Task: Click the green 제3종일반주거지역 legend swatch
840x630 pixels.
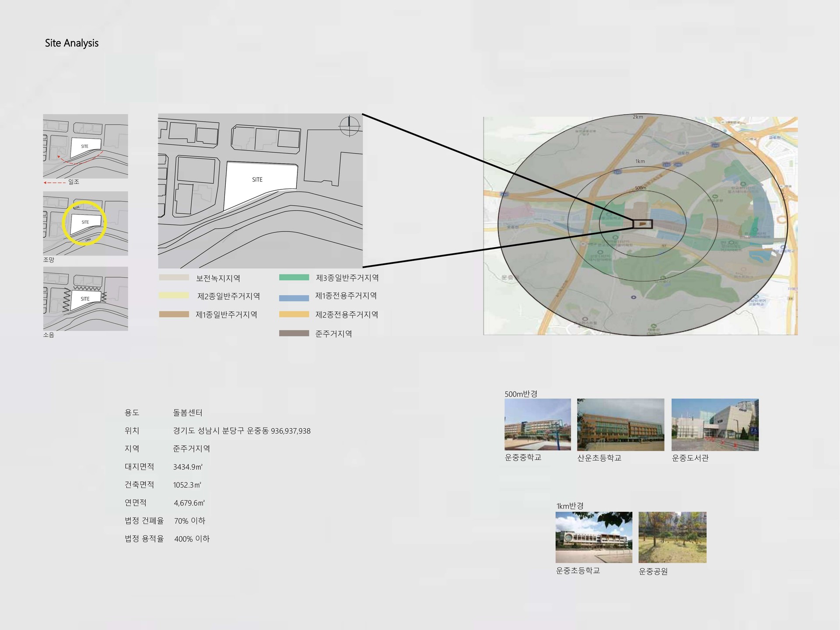Action: (294, 277)
